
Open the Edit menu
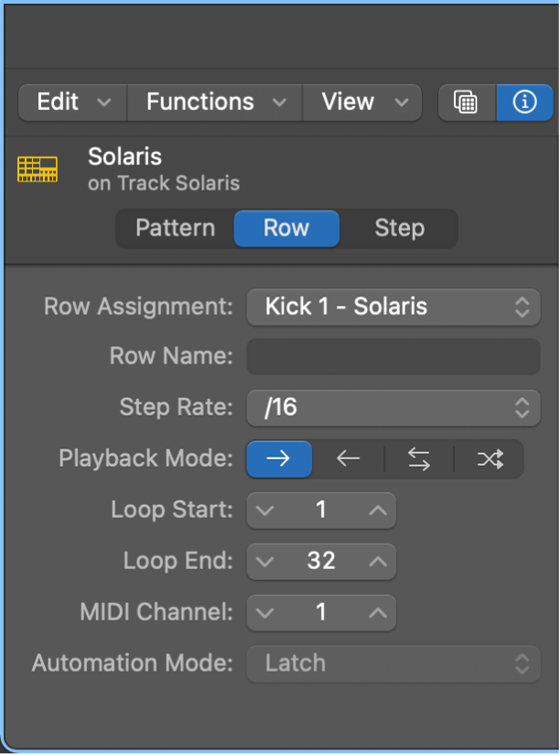tap(72, 102)
